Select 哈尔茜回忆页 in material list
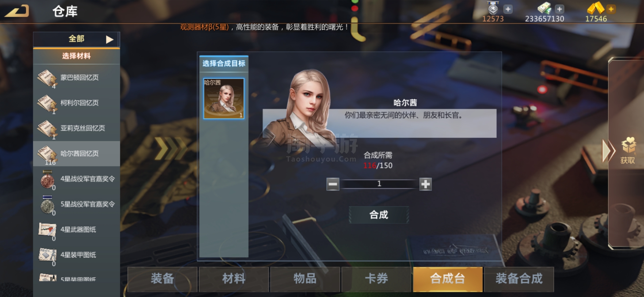Image resolution: width=644 pixels, height=297 pixels. tap(77, 154)
